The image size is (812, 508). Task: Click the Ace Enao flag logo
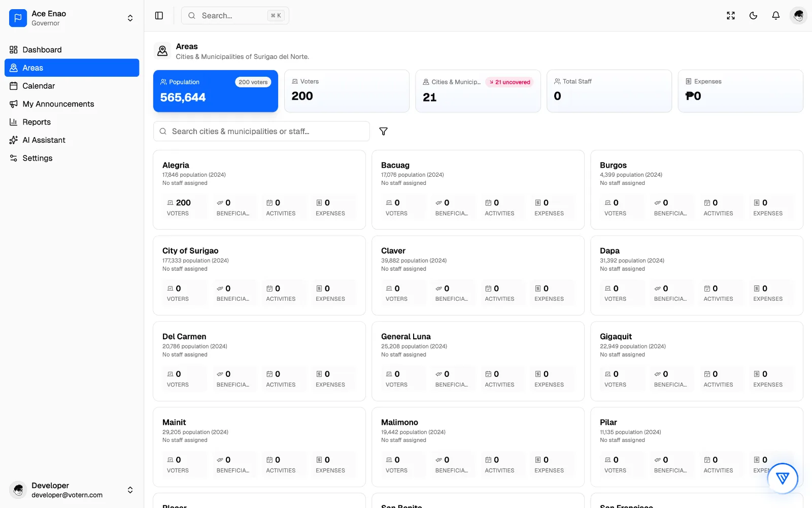tap(18, 18)
